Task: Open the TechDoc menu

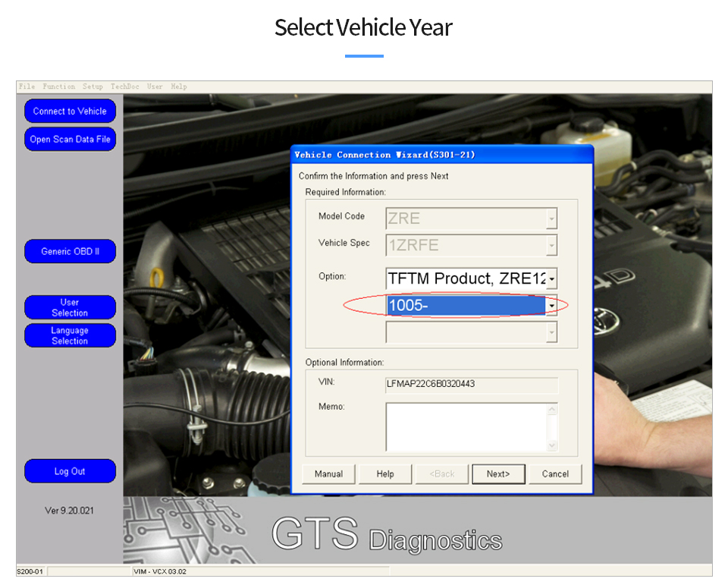Action: (x=125, y=86)
